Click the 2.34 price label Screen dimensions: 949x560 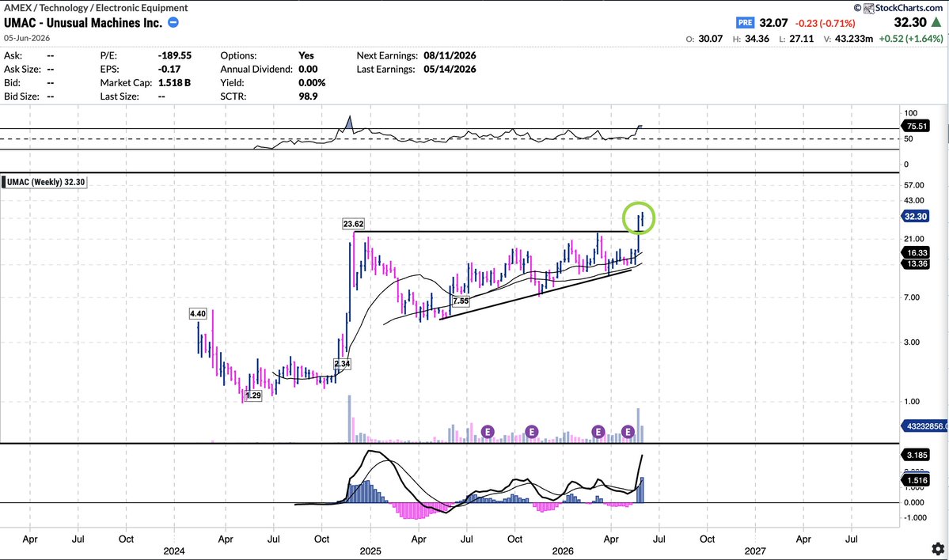[x=342, y=364]
